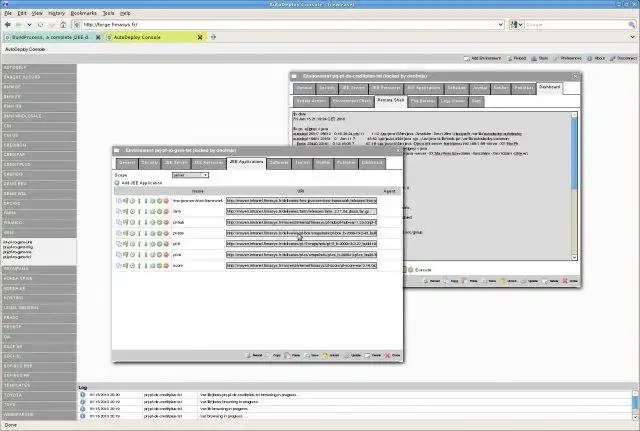Click the browser home icon
Viewport: 640px width, 431px height.
pos(63,24)
